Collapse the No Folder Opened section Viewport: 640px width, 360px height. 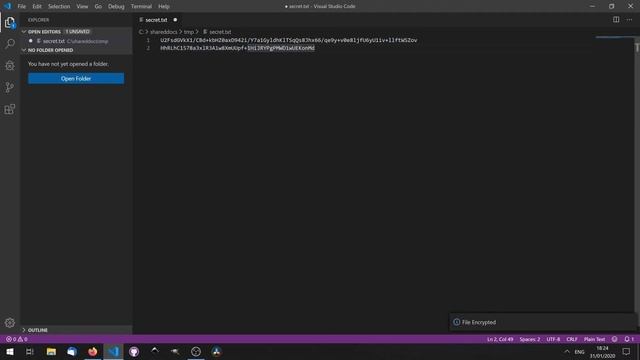point(24,50)
